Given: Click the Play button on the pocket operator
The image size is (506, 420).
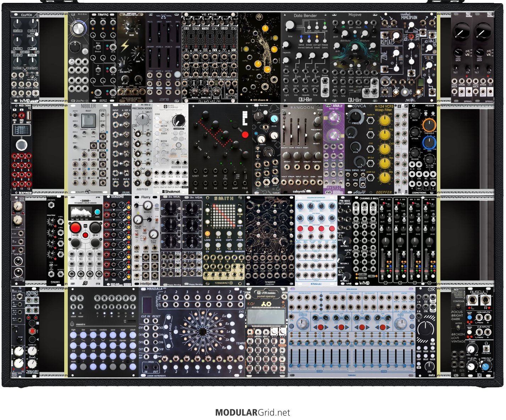Looking at the screenshot, I should (282, 359).
